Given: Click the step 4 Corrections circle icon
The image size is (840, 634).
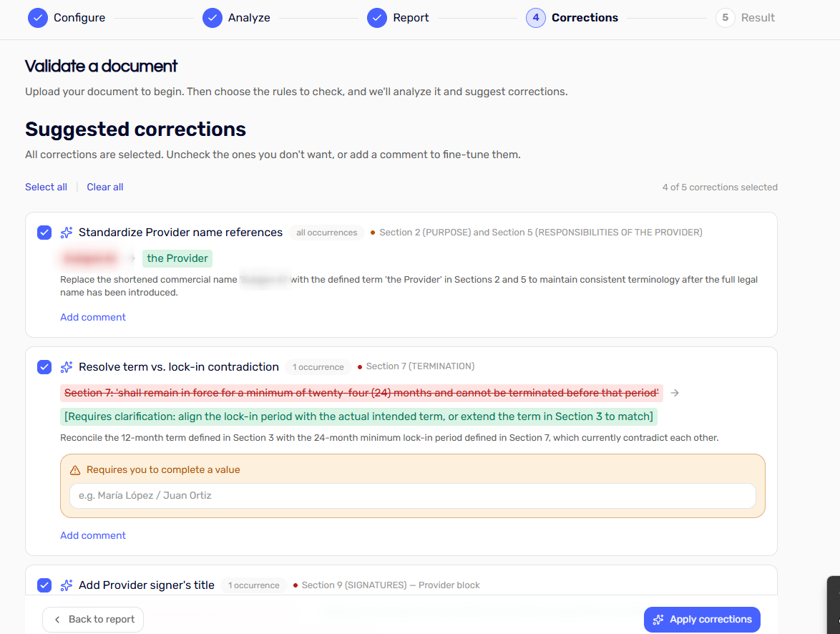Looking at the screenshot, I should click(x=536, y=18).
